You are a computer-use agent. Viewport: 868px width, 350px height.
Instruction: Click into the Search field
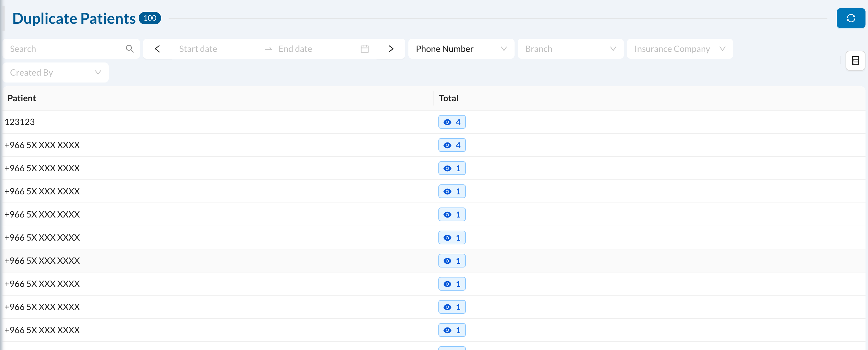pyautogui.click(x=71, y=49)
